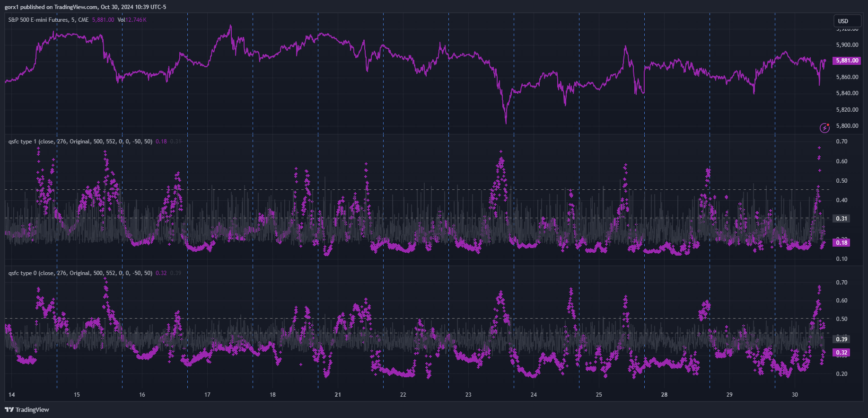Click date label 15 on the time axis
The height and width of the screenshot is (418, 868).
tap(77, 395)
